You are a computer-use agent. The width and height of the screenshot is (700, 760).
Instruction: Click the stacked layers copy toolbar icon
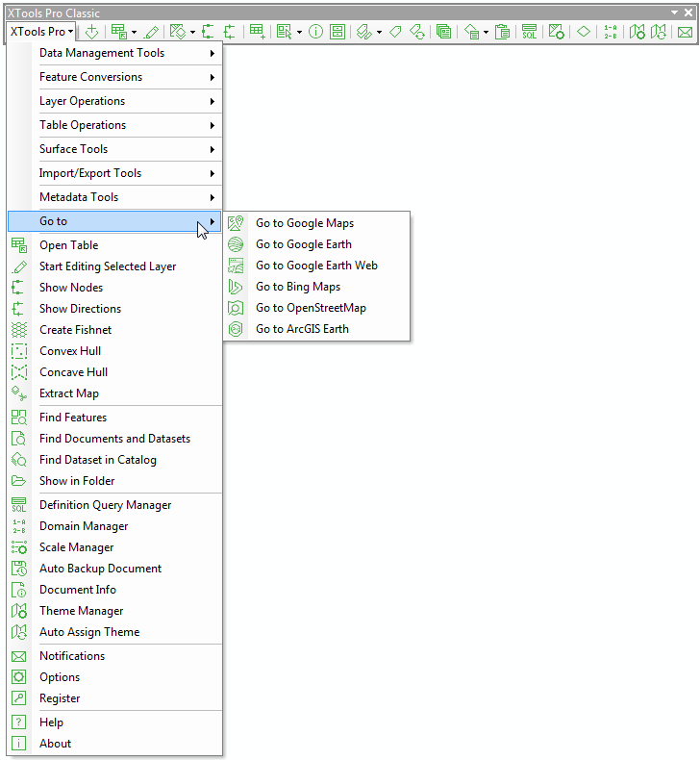(443, 32)
